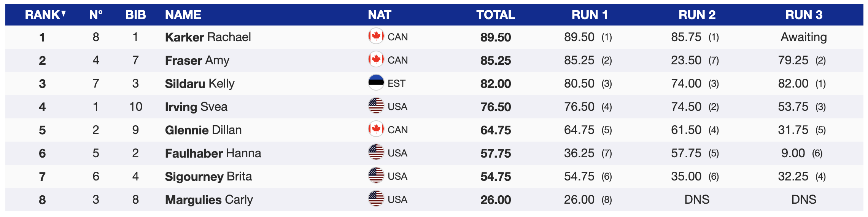Screen dimensions: 868x217
Task: Click Canada flag beside Glennie Dillan
Action: point(376,129)
